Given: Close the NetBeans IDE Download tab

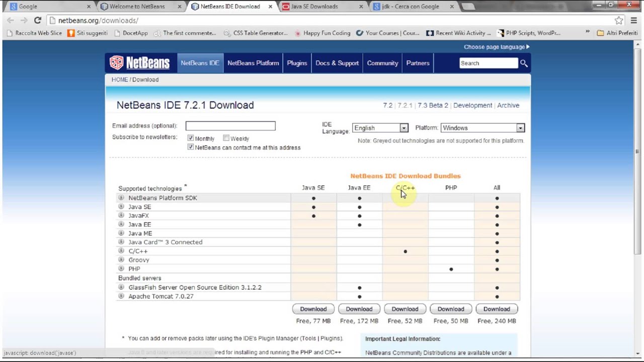Looking at the screenshot, I should coord(271,7).
